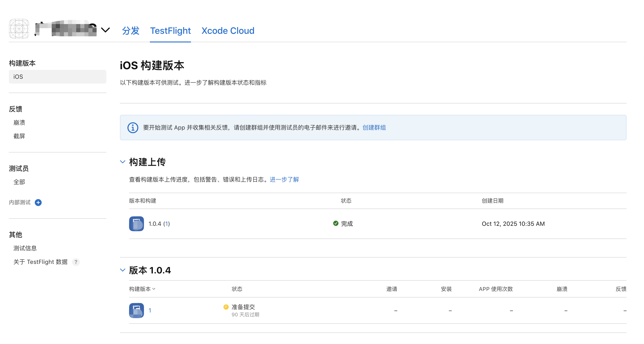The width and height of the screenshot is (644, 344).
Task: Open the app name switcher dropdown
Action: pyautogui.click(x=105, y=30)
